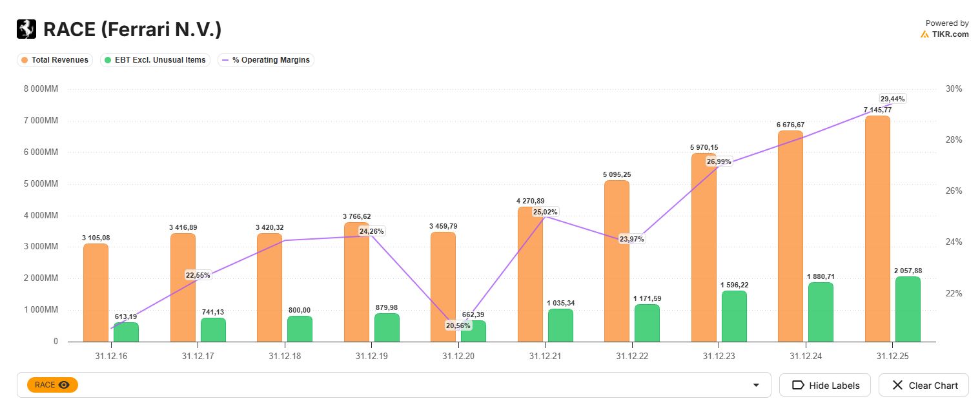Image resolution: width=980 pixels, height=403 pixels.
Task: Click the 2 057,88 green EBT bar
Action: [907, 310]
